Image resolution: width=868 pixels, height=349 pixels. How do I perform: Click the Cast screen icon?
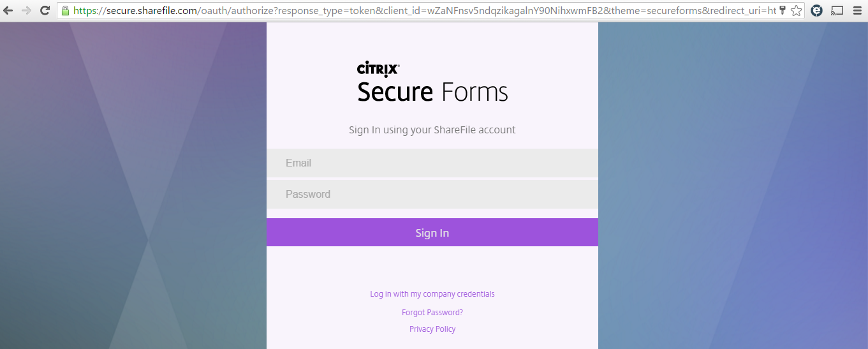[837, 10]
